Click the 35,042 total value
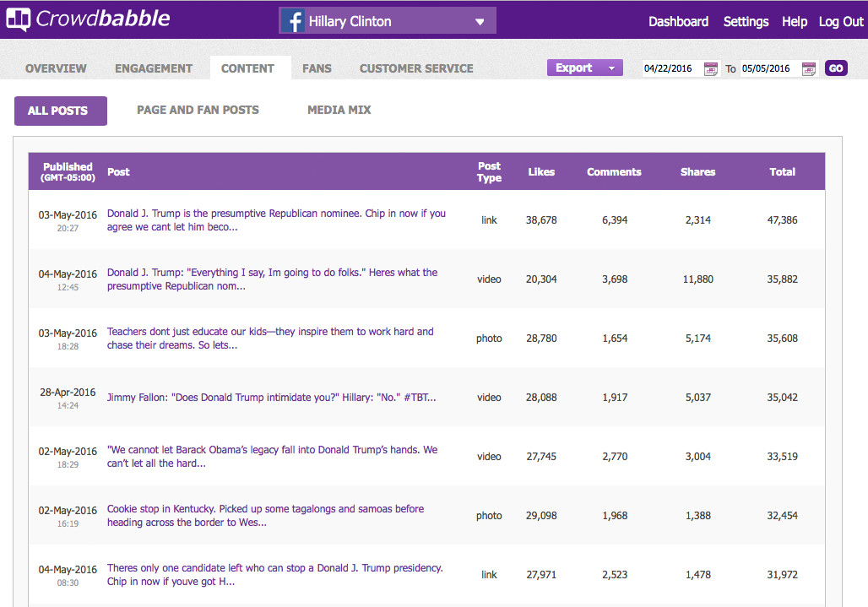 click(782, 398)
